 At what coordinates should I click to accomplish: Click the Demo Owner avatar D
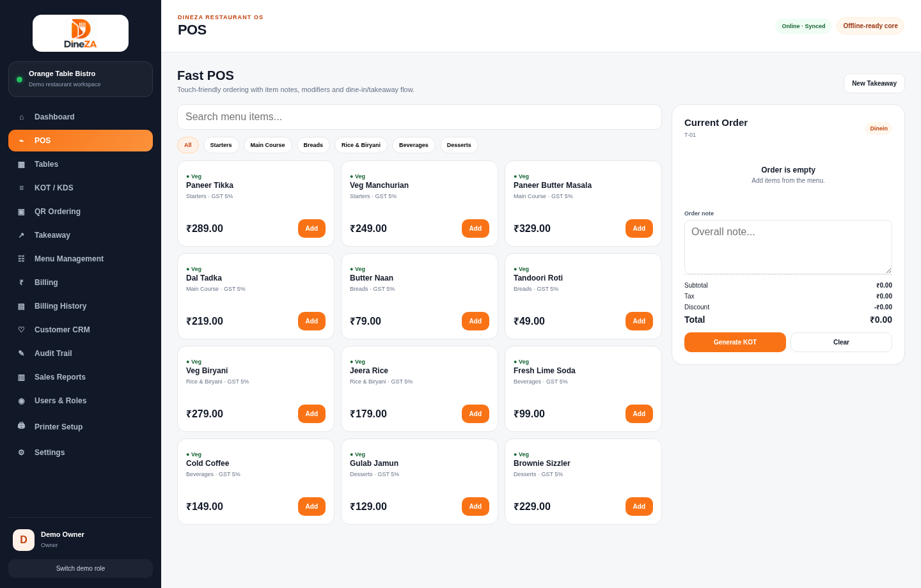tap(24, 540)
